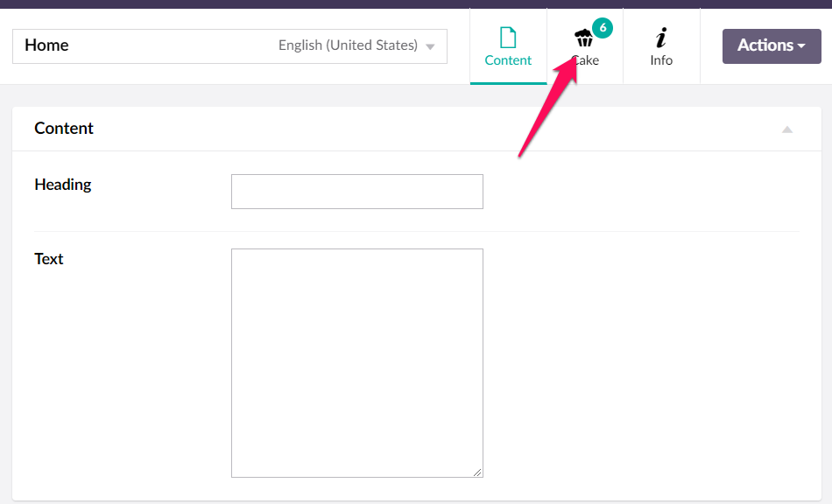Click the Text property label
Screen dimensions: 832x504
[49, 259]
